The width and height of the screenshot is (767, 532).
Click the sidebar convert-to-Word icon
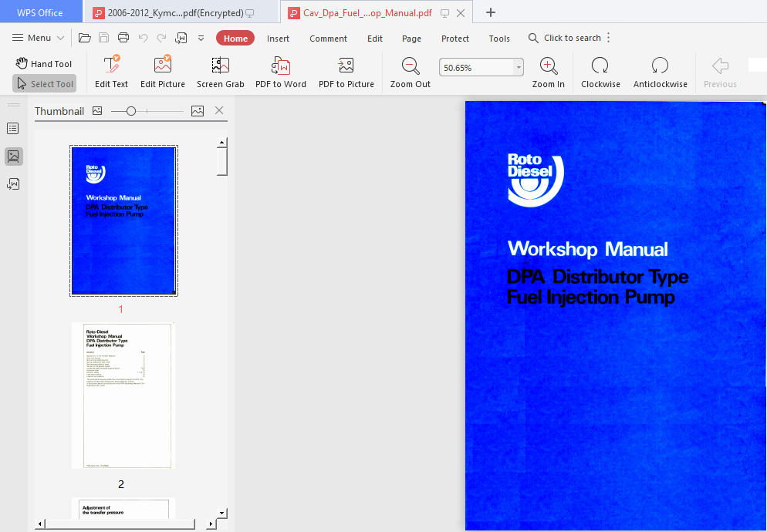click(x=13, y=184)
